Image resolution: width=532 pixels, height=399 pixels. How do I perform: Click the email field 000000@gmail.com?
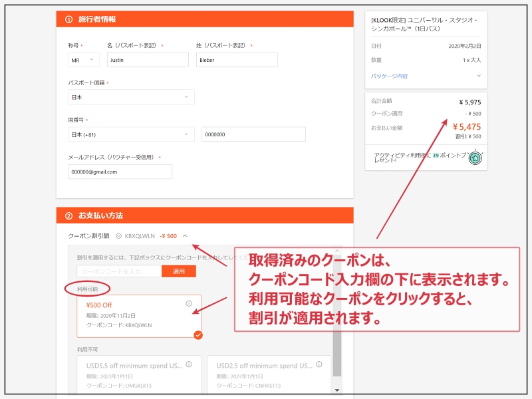tap(120, 172)
